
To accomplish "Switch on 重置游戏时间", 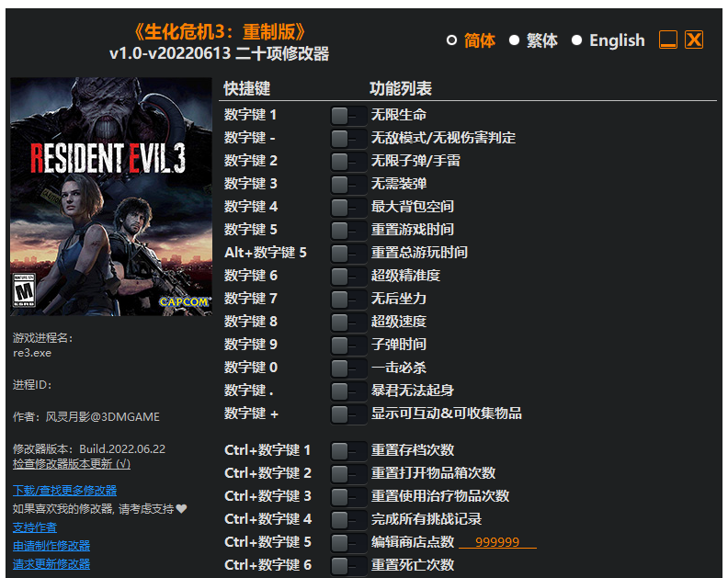I will click(x=348, y=231).
